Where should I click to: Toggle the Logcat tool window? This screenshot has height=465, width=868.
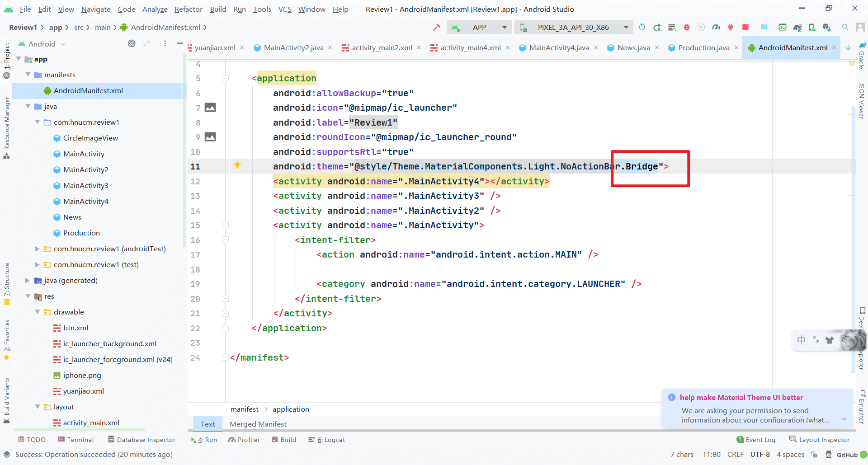tap(326, 440)
